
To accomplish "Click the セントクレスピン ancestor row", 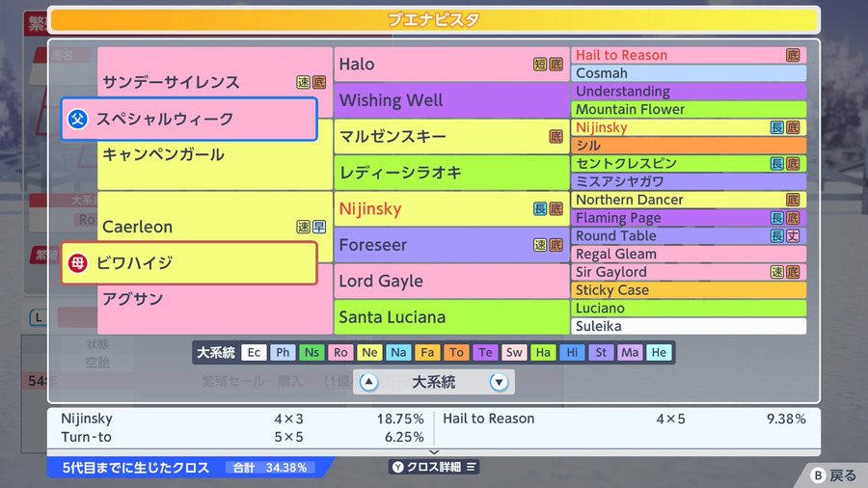I will (x=689, y=164).
